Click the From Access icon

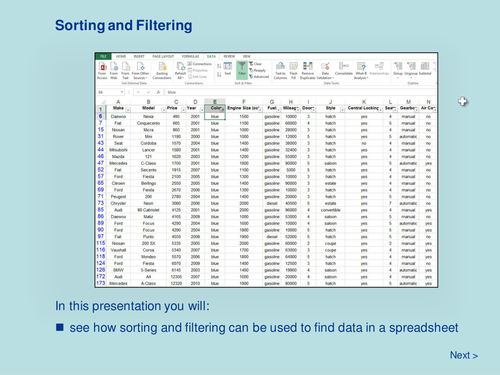(102, 71)
